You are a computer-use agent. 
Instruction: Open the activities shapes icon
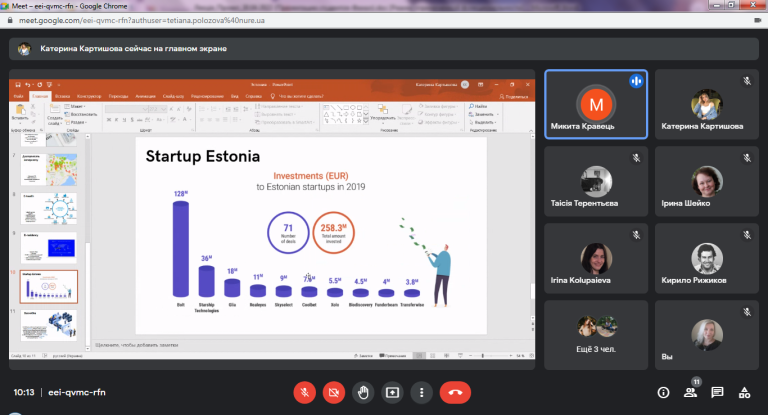744,392
